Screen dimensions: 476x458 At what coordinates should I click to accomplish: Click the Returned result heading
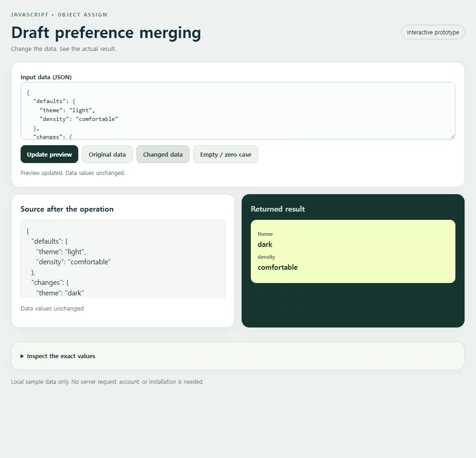pos(278,209)
